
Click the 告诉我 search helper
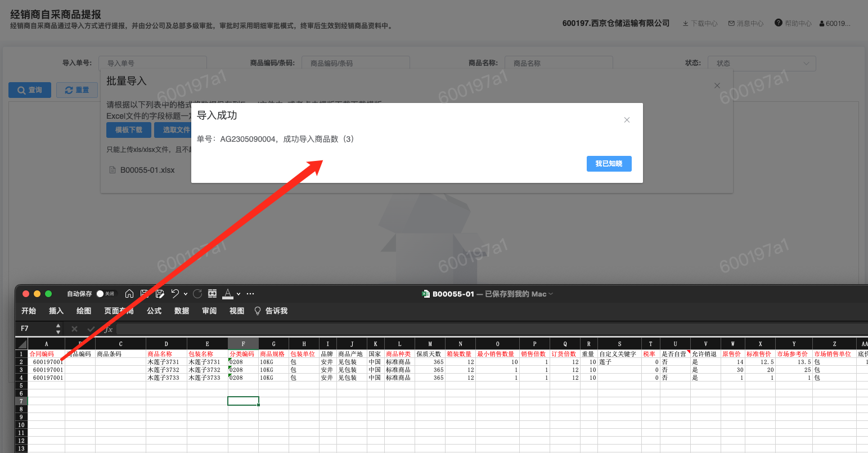[271, 311]
